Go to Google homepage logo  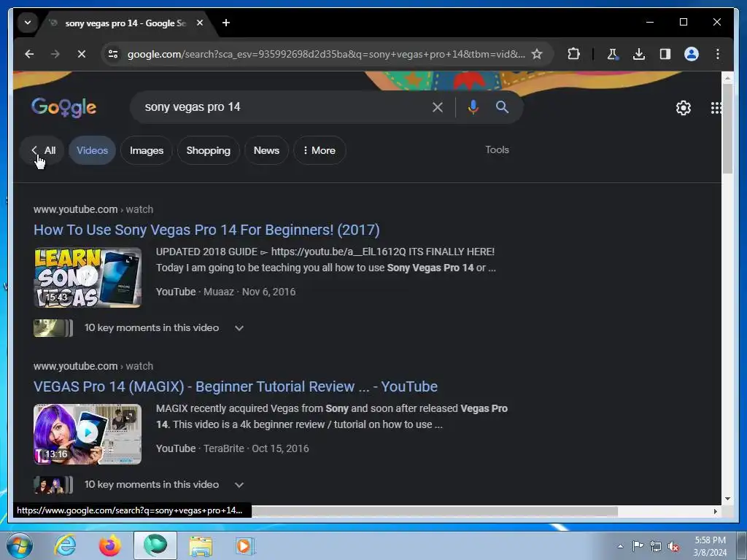pos(64,108)
